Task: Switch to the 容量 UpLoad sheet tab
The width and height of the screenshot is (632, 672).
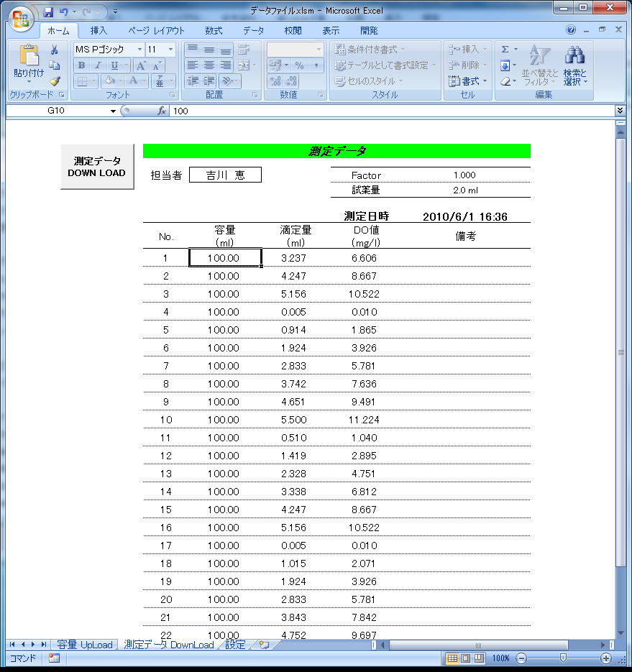Action: point(84,645)
